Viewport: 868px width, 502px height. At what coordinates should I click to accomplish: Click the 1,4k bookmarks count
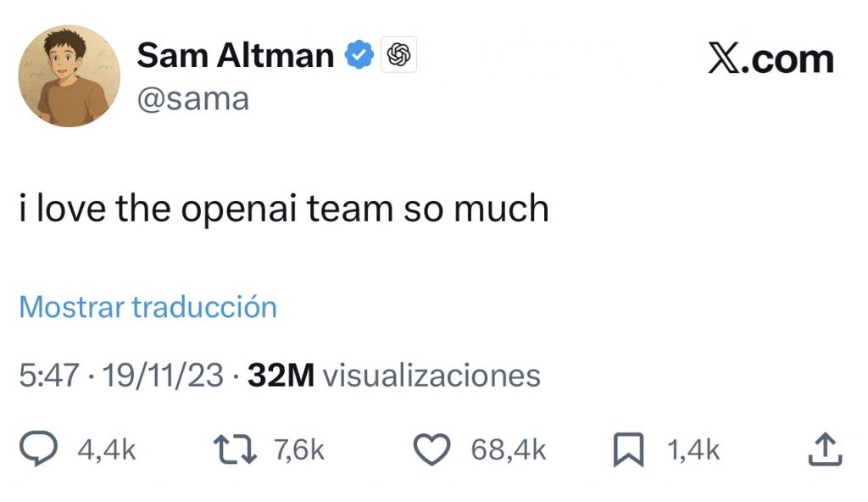pos(693,450)
